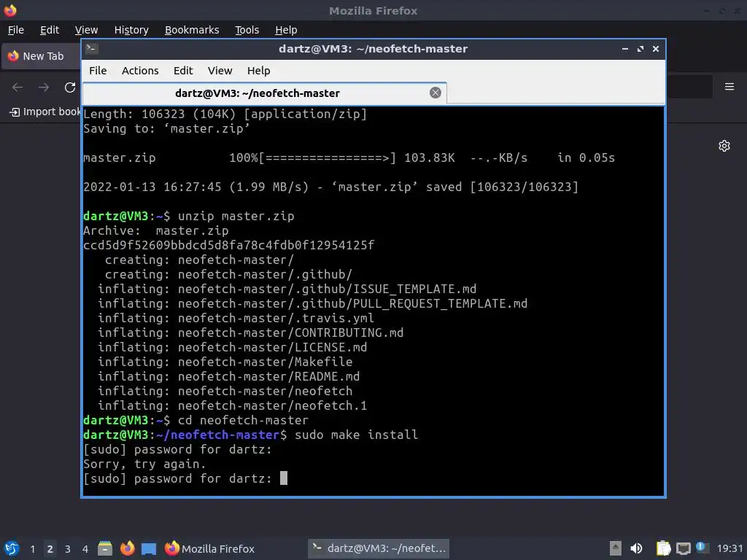The image size is (747, 560).
Task: Open Firefox Tools menu
Action: pyautogui.click(x=247, y=30)
